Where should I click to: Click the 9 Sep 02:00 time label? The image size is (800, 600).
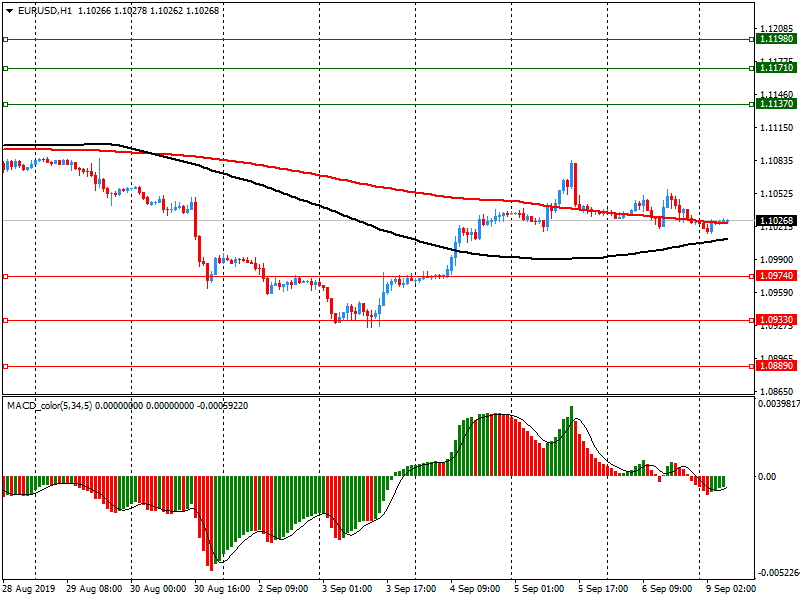(731, 588)
